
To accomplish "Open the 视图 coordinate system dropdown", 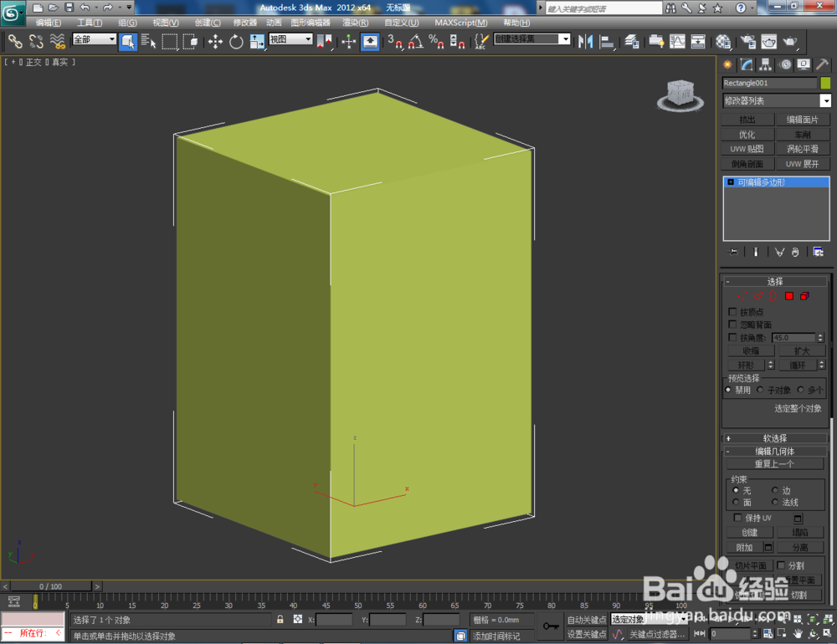I will click(309, 39).
